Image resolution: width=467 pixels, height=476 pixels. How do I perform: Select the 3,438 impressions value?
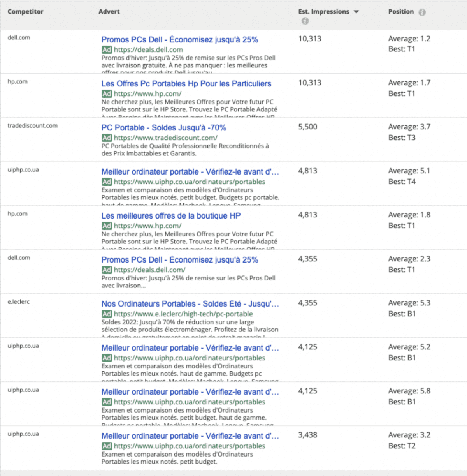(x=308, y=435)
